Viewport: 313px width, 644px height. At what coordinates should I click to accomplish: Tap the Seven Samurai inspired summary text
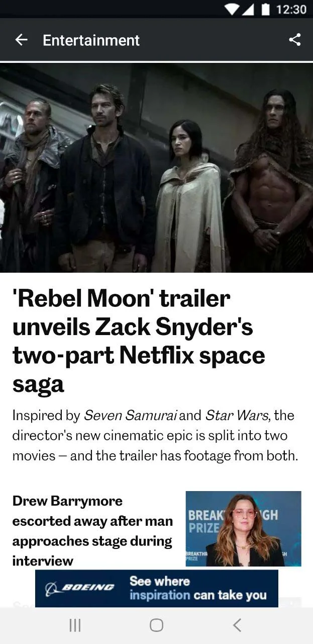(x=155, y=436)
